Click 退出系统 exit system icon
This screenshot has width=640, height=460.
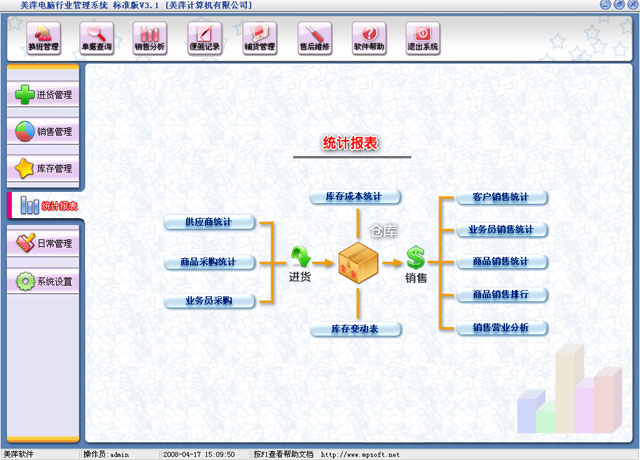[x=422, y=38]
